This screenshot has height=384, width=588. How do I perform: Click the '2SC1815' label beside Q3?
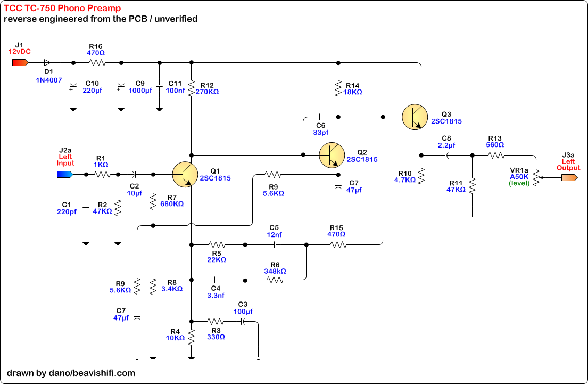(446, 121)
